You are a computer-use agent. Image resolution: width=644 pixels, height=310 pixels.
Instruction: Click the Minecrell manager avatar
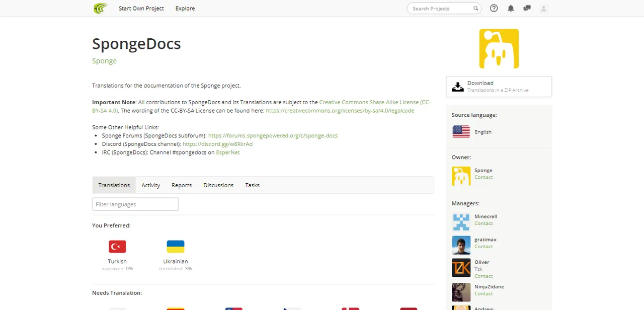point(461,222)
